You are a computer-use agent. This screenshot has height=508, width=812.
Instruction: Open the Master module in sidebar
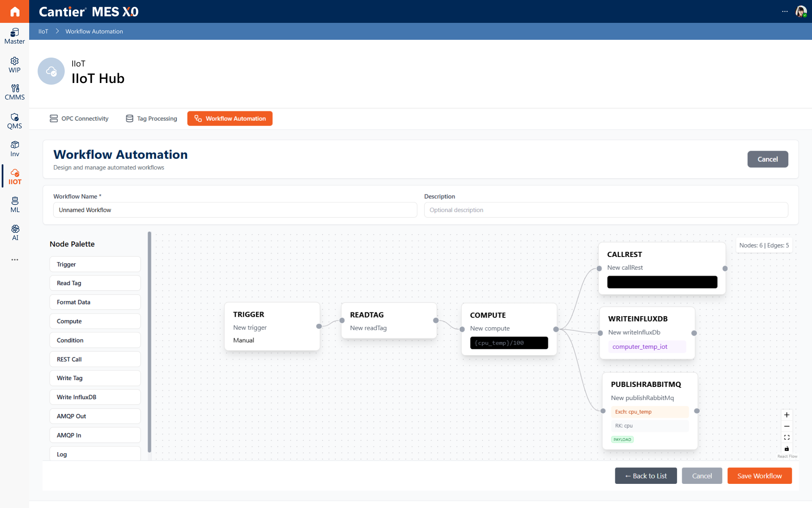click(14, 36)
